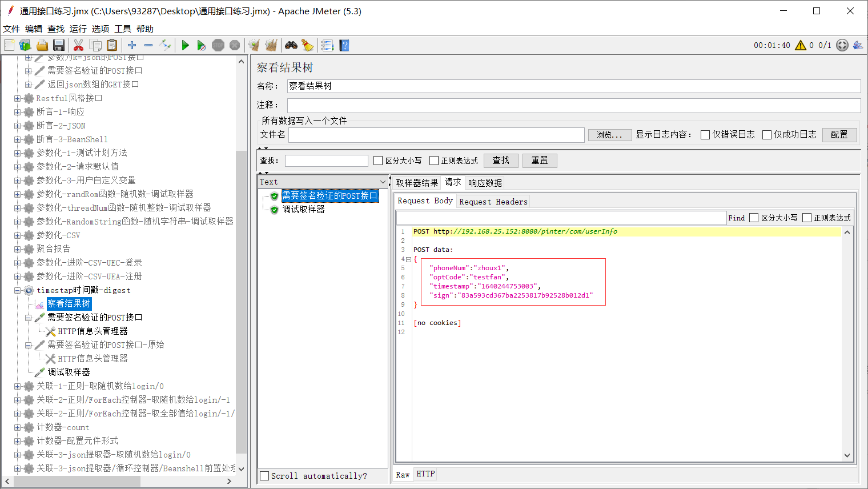Collapse the JSON body fold marker at line 4
868x489 pixels.
coord(408,259)
